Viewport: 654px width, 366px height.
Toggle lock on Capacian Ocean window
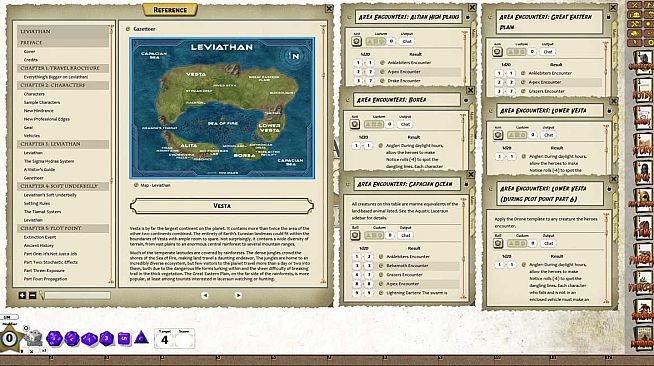(x=466, y=184)
